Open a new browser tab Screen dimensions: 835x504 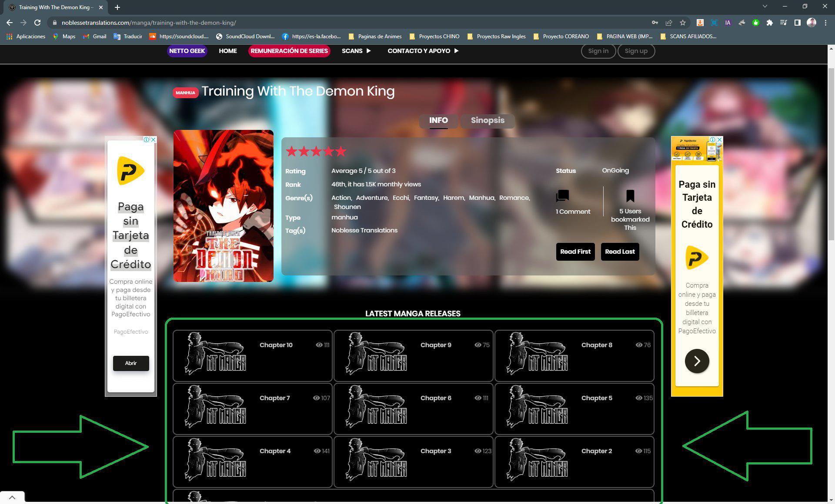(x=117, y=7)
